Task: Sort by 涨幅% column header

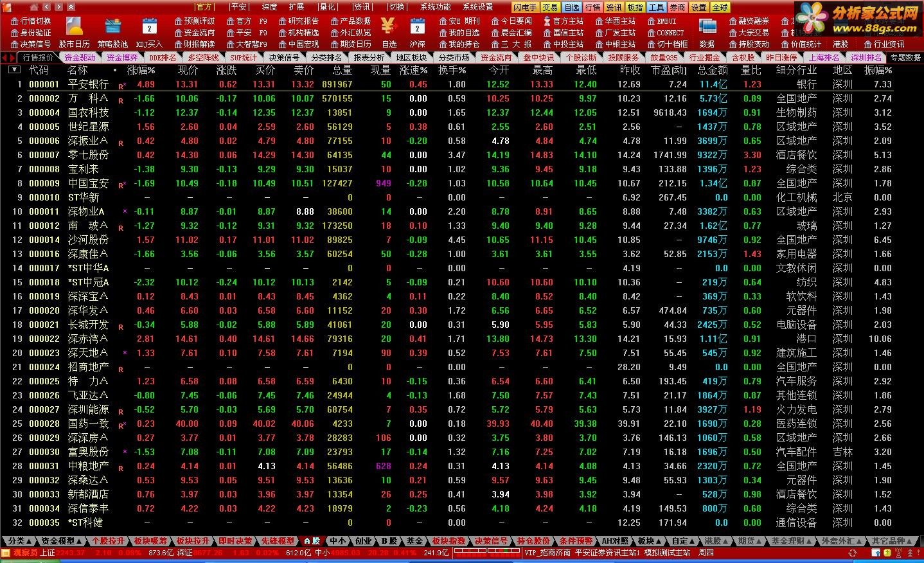Action: [x=141, y=70]
